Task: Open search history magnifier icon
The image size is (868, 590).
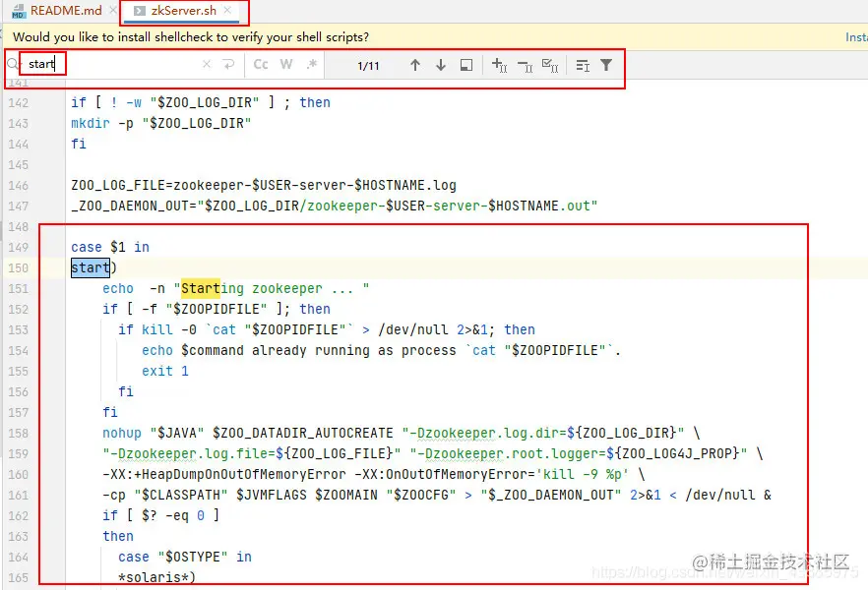Action: 14,65
